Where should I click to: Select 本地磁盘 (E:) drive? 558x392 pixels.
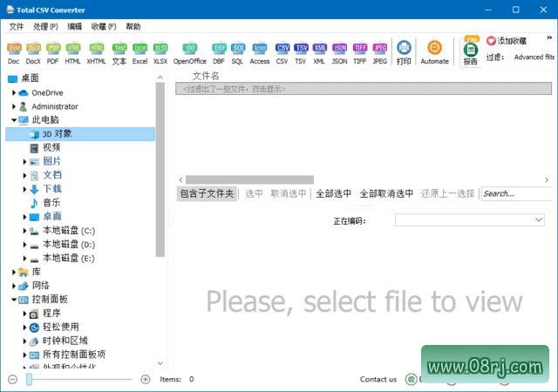tap(69, 258)
